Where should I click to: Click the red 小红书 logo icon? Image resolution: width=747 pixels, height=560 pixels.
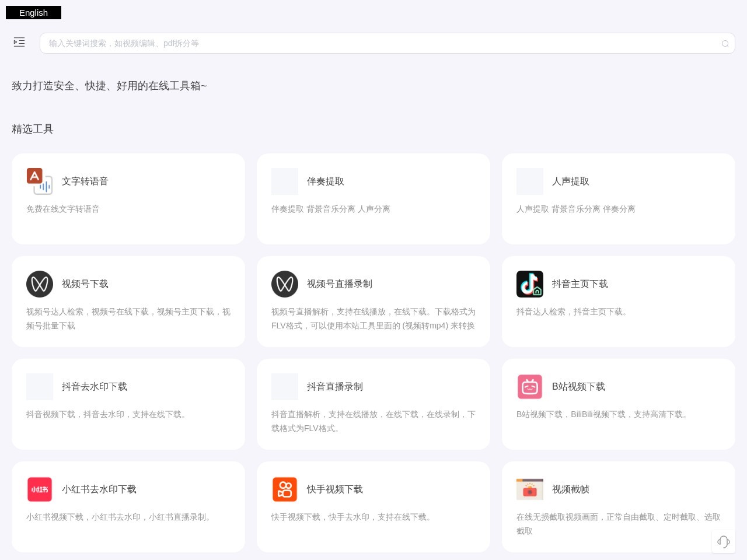(x=40, y=489)
